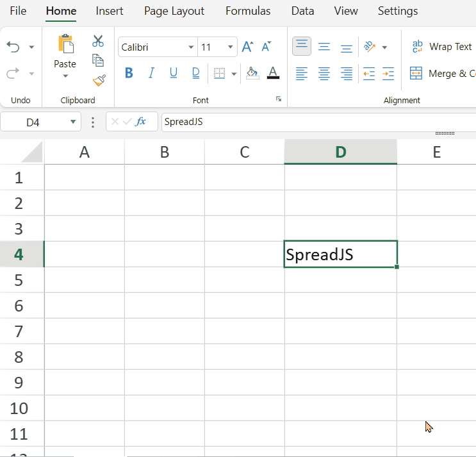The image size is (476, 457).
Task: Increase indent of cell content
Action: pyautogui.click(x=388, y=74)
